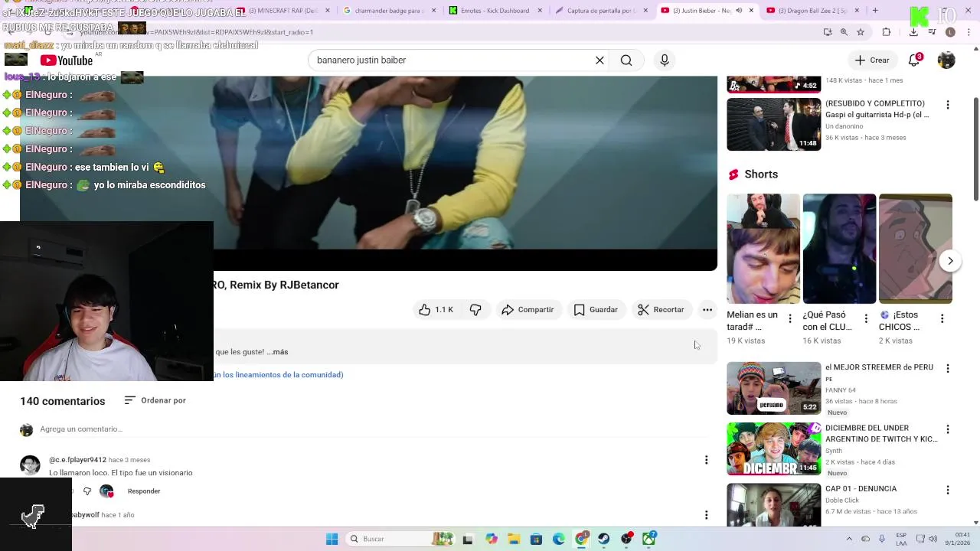The height and width of the screenshot is (551, 980).
Task: Open el MEJOR STREAMER de PERU thumbnail
Action: point(773,388)
